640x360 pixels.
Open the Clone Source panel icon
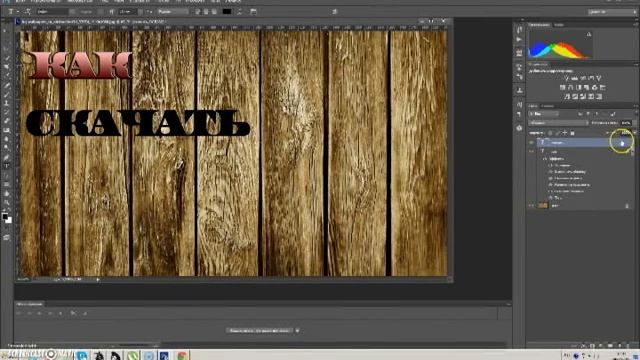click(519, 90)
